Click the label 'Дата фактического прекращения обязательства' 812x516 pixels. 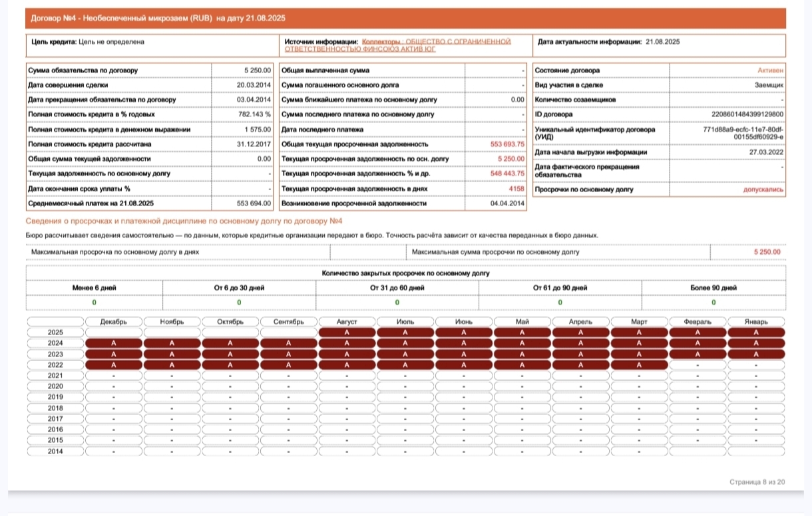tap(587, 171)
